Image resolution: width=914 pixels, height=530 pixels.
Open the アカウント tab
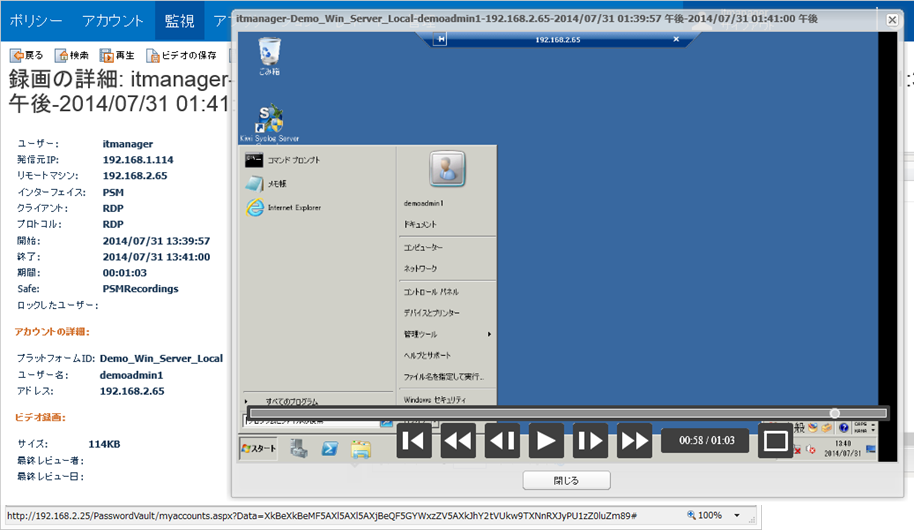point(112,20)
